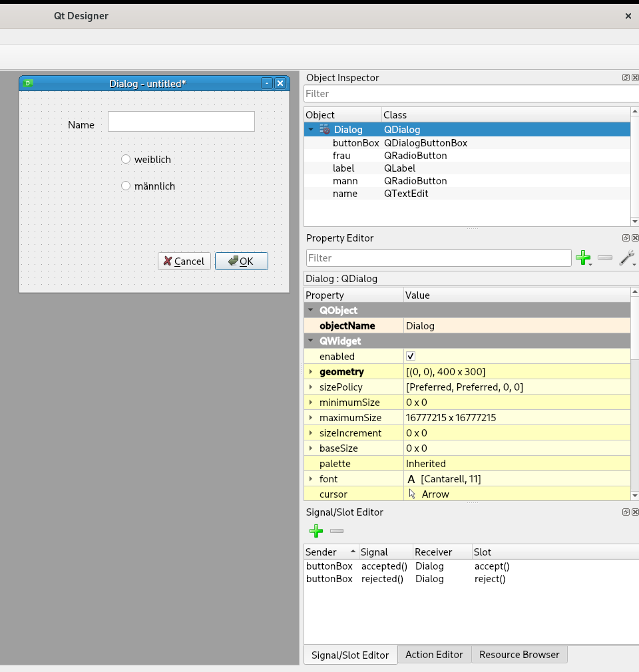Focus the Property Editor filter field

click(x=439, y=258)
